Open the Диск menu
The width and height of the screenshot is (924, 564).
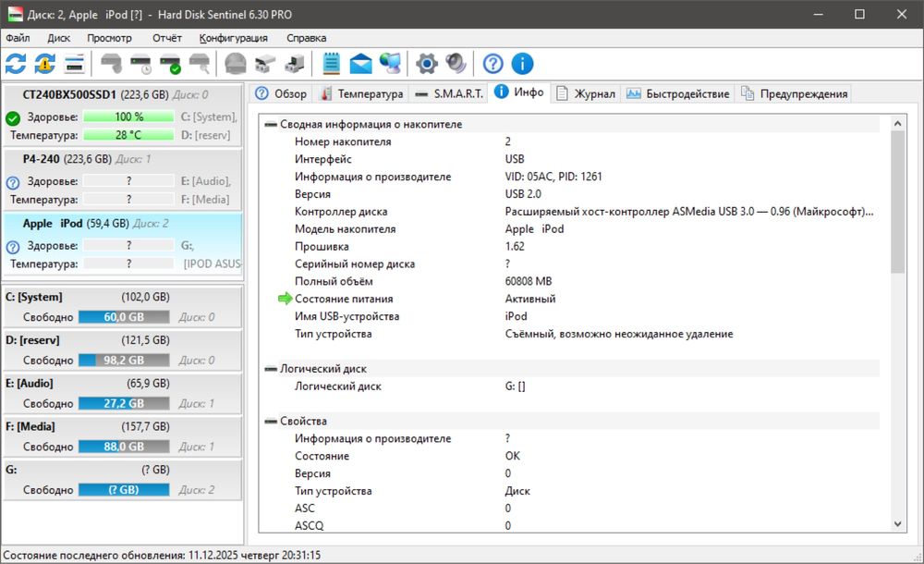coord(59,38)
